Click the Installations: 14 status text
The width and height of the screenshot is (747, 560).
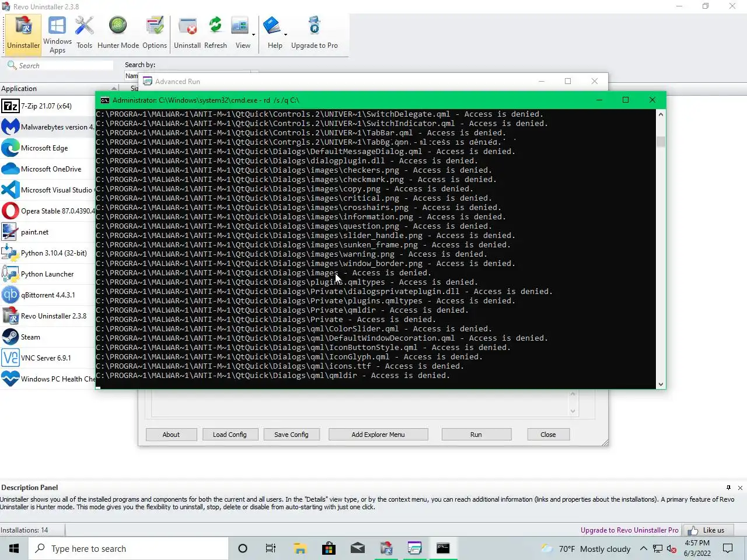click(25, 530)
